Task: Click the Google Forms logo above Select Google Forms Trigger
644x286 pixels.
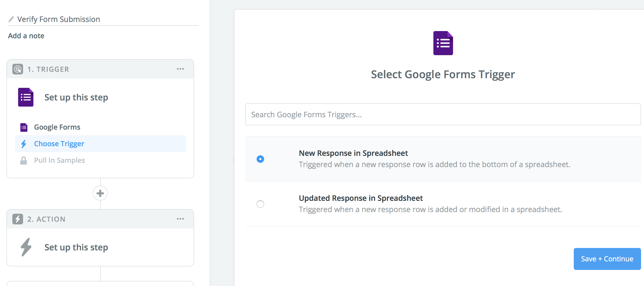Action: (x=443, y=43)
